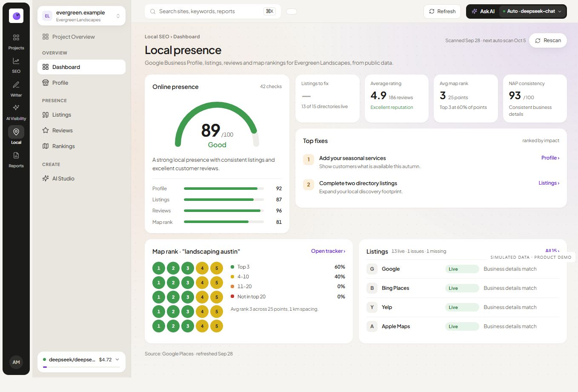This screenshot has height=392, width=578.
Task: Click the '42 checks' label
Action: [271, 86]
